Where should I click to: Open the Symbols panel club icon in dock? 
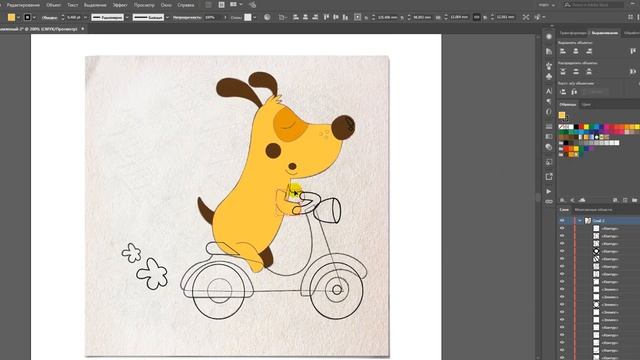click(x=549, y=76)
